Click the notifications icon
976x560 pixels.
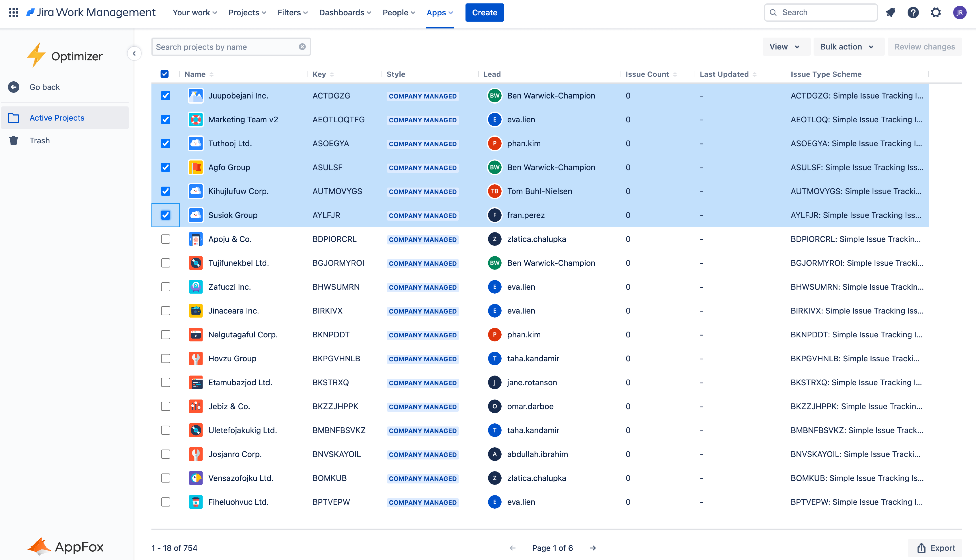point(890,12)
